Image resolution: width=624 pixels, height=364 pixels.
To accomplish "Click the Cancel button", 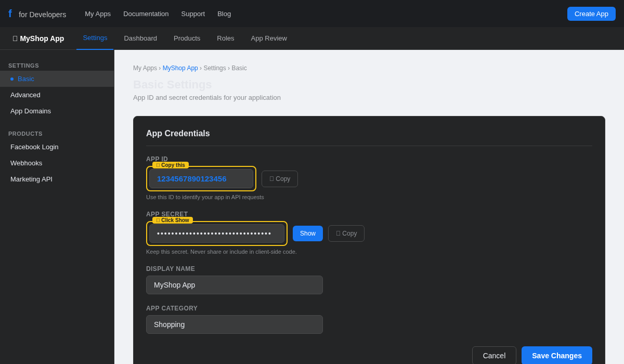I will [x=494, y=356].
